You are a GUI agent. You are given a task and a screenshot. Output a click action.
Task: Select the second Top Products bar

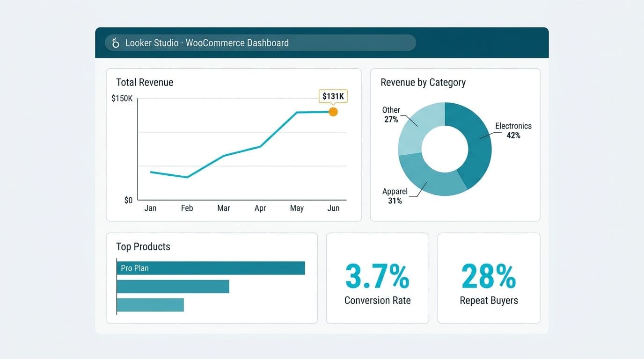tap(173, 287)
